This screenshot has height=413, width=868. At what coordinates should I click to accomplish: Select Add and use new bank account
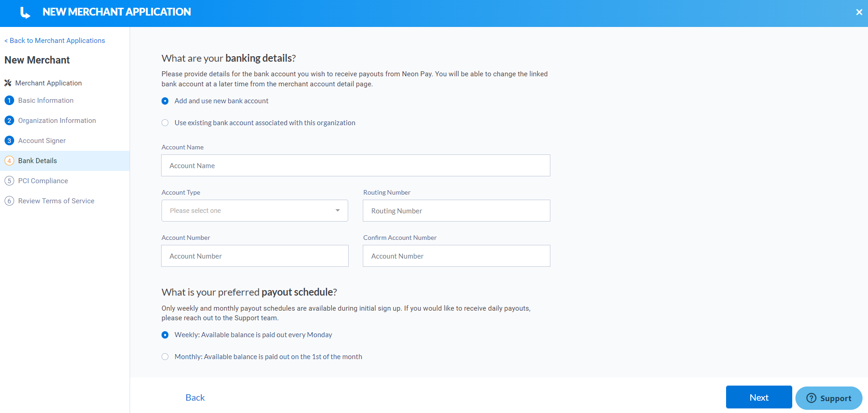tap(165, 101)
